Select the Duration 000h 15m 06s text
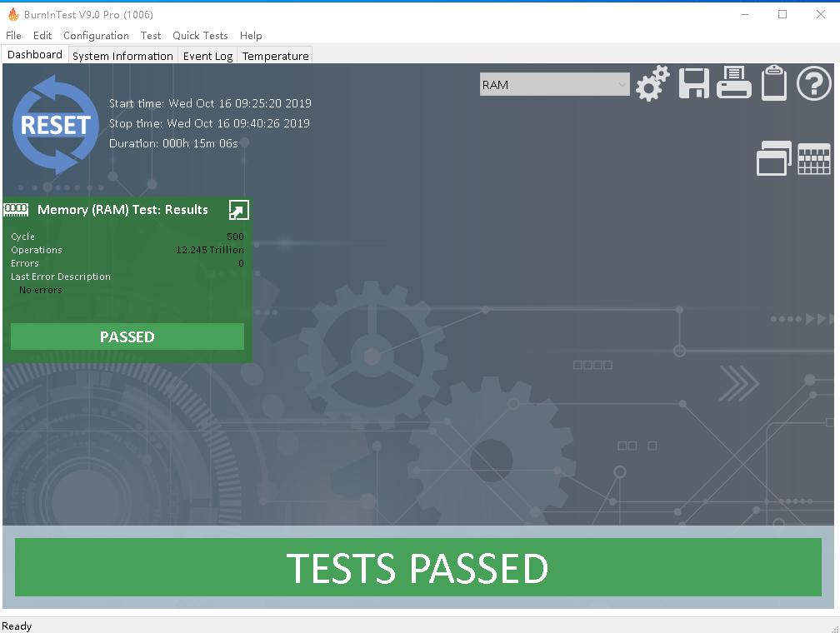This screenshot has width=840, height=633. (173, 143)
